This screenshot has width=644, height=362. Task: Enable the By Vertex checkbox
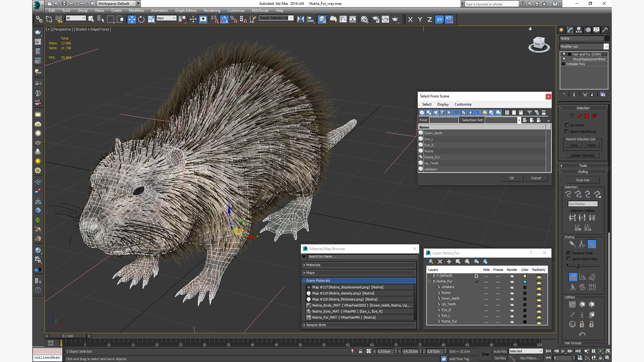tap(567, 125)
